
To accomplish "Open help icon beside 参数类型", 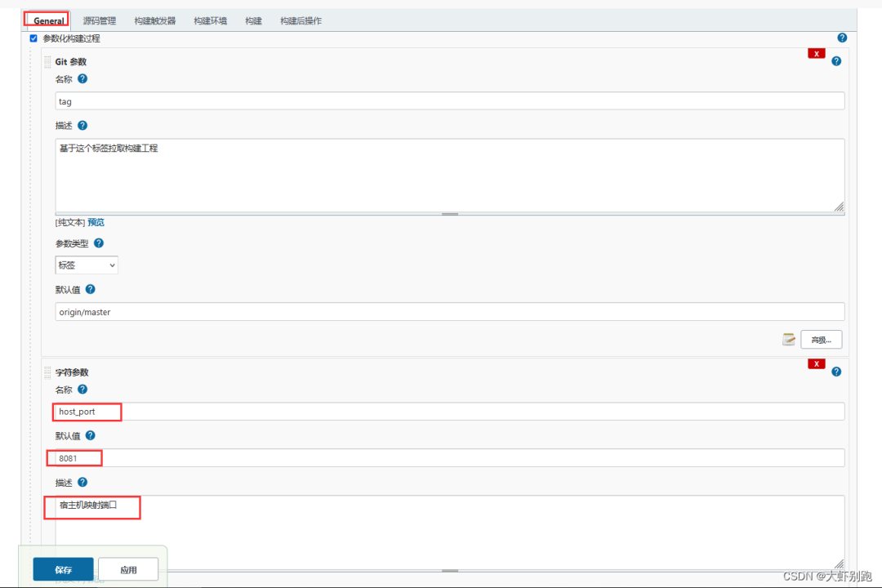I will click(99, 243).
